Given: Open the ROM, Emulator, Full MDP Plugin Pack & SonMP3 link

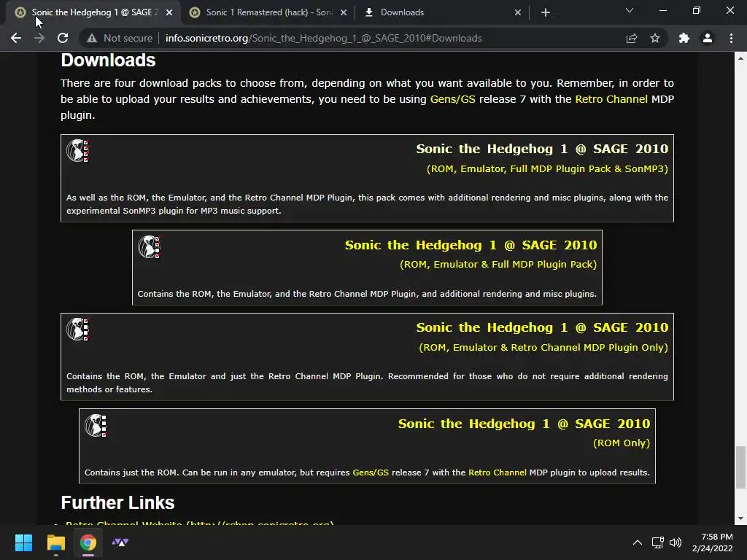Looking at the screenshot, I should point(547,168).
